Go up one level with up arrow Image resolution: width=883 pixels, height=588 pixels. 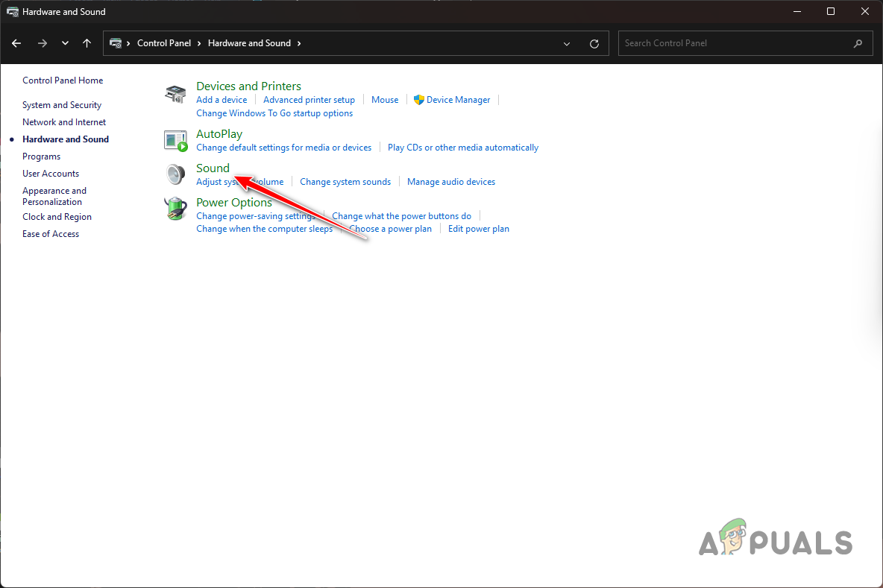(87, 43)
